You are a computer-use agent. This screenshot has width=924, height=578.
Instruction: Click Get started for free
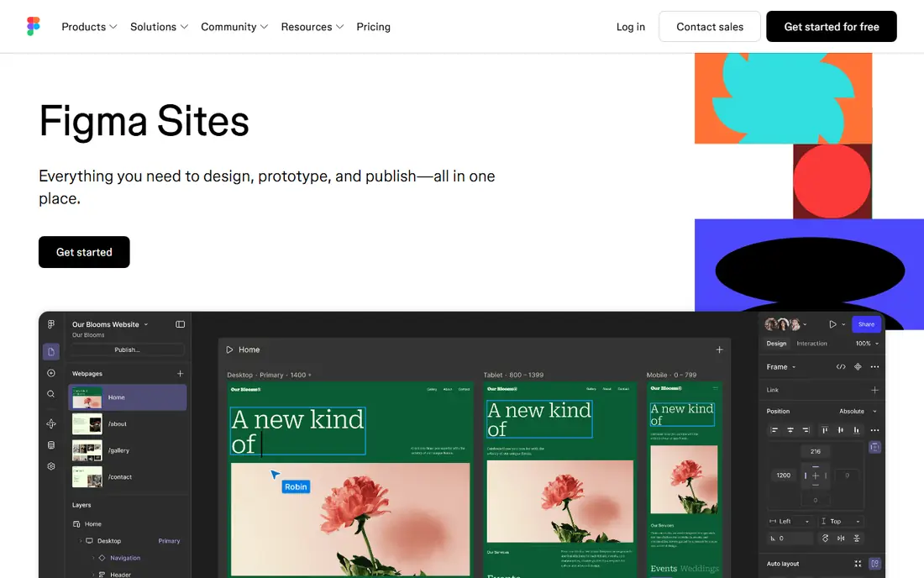click(x=831, y=27)
